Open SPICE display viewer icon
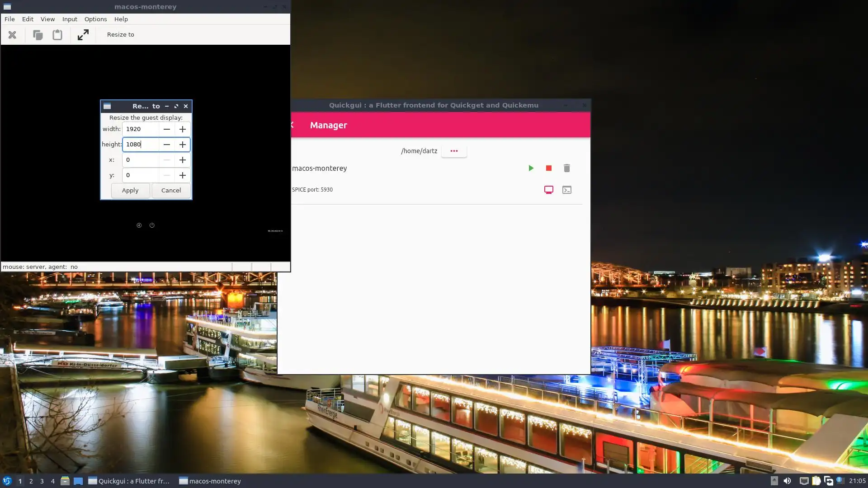868x488 pixels. coord(548,190)
